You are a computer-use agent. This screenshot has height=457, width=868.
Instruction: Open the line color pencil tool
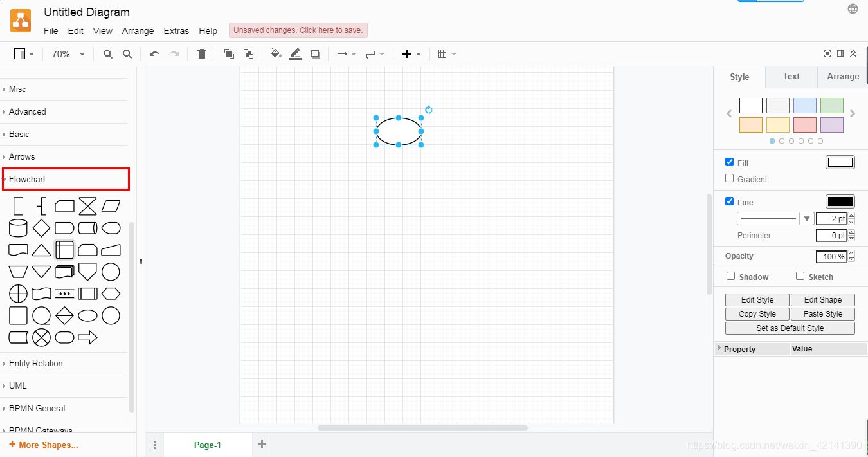point(295,54)
